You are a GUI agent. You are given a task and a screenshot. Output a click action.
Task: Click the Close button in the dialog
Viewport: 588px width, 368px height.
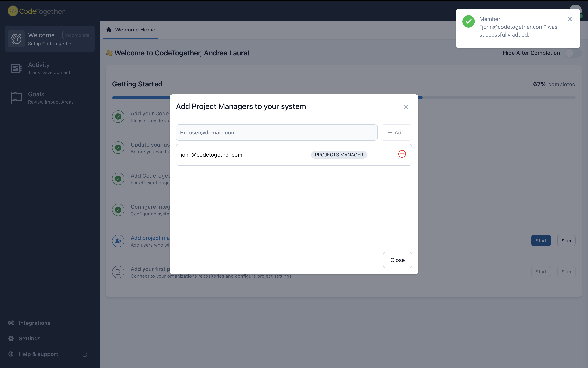tap(397, 260)
